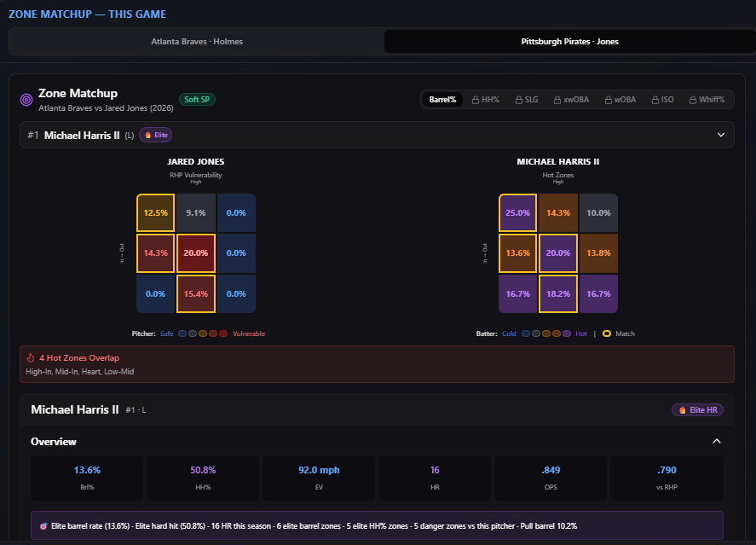Screen dimensions: 756x545
Task: Switch to the Atlanta Braves · Holmes tab
Action: (x=197, y=42)
